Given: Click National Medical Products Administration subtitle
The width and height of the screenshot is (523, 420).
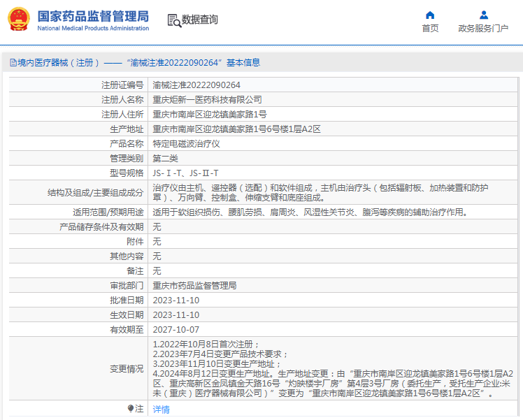Looking at the screenshot, I should [93, 29].
